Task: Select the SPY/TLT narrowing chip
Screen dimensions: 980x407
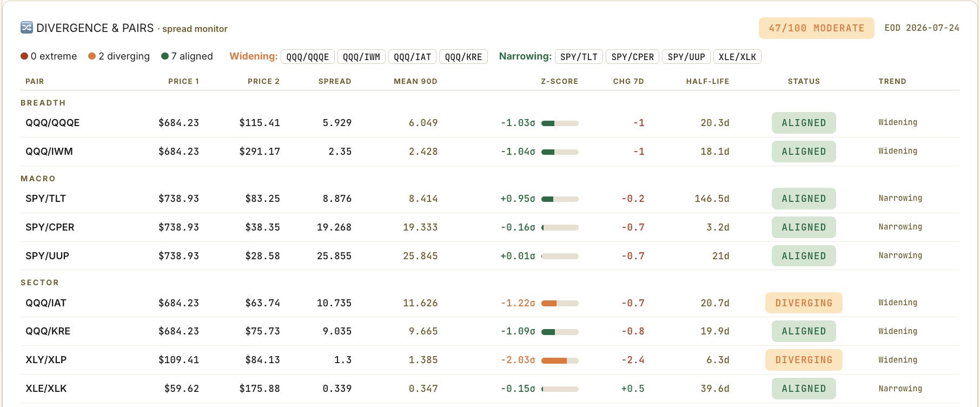Action: pyautogui.click(x=579, y=57)
